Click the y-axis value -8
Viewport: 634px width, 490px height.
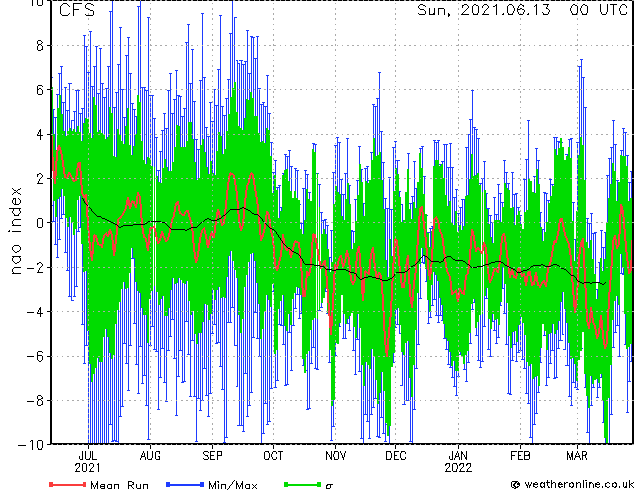click(35, 401)
